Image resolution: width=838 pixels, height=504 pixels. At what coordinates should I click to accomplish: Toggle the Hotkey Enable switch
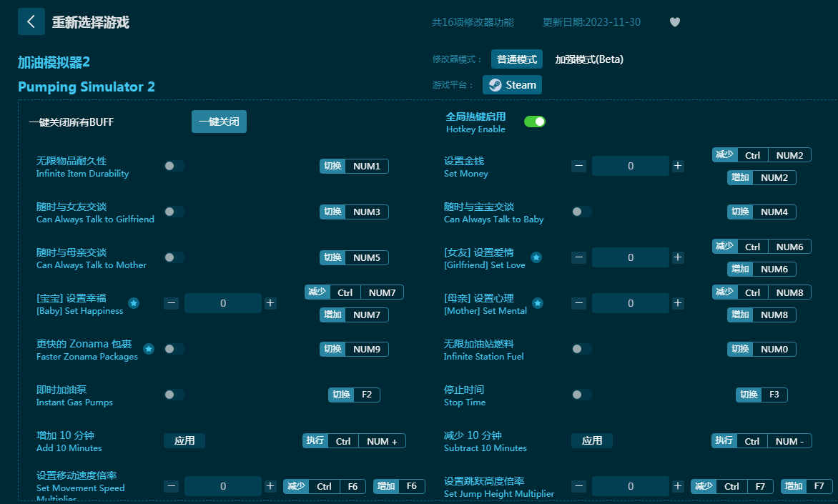click(x=534, y=122)
